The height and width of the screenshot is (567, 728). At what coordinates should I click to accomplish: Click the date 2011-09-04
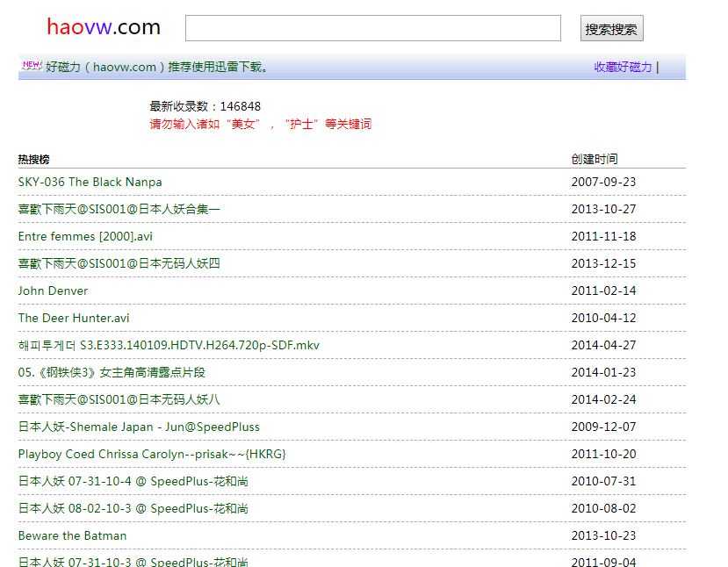[x=603, y=562]
